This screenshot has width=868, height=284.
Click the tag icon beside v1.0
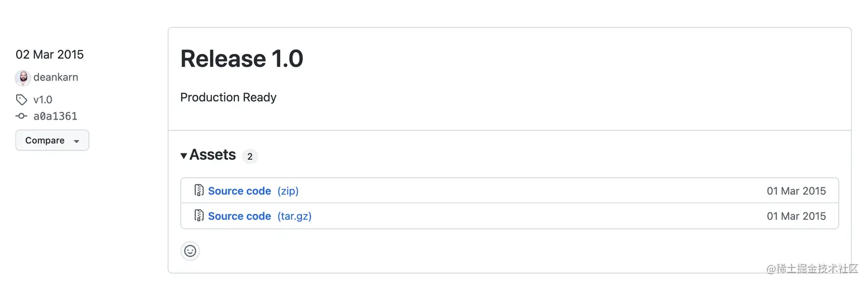tap(22, 100)
